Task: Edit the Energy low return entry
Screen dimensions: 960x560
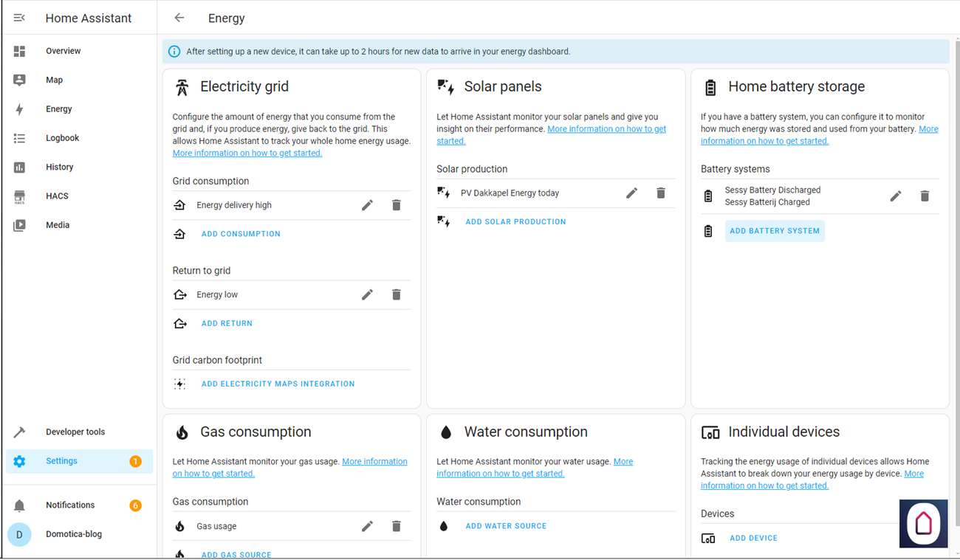Action: [x=367, y=294]
